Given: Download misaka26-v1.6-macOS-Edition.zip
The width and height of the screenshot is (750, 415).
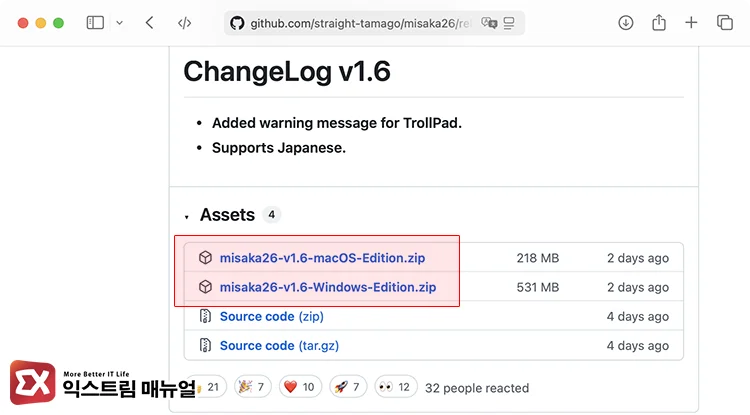Looking at the screenshot, I should pyautogui.click(x=322, y=258).
